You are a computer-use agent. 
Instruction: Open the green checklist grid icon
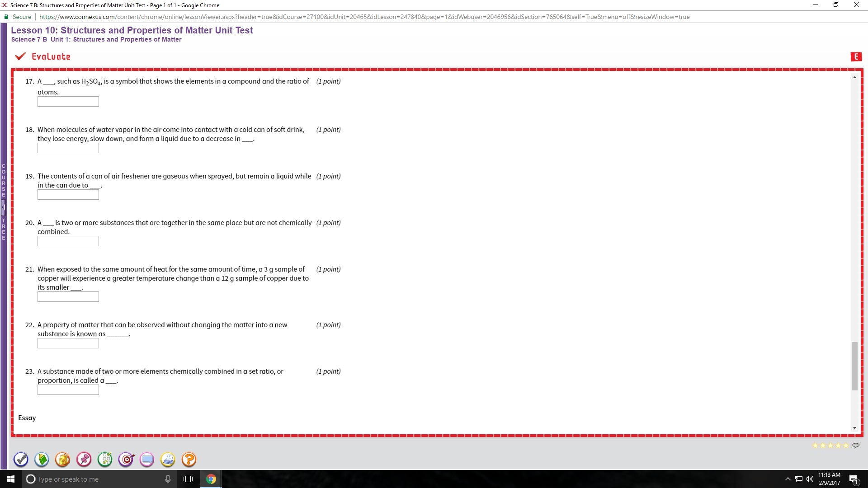[105, 460]
